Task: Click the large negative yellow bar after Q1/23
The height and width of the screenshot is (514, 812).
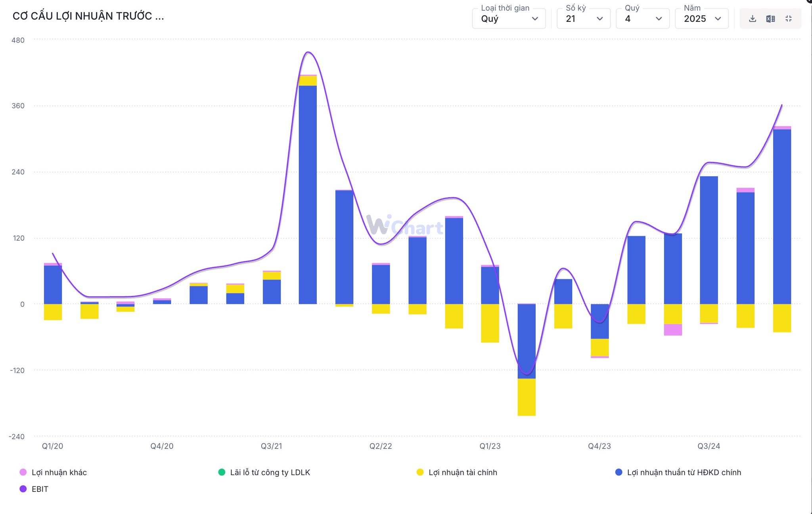Action: click(527, 397)
